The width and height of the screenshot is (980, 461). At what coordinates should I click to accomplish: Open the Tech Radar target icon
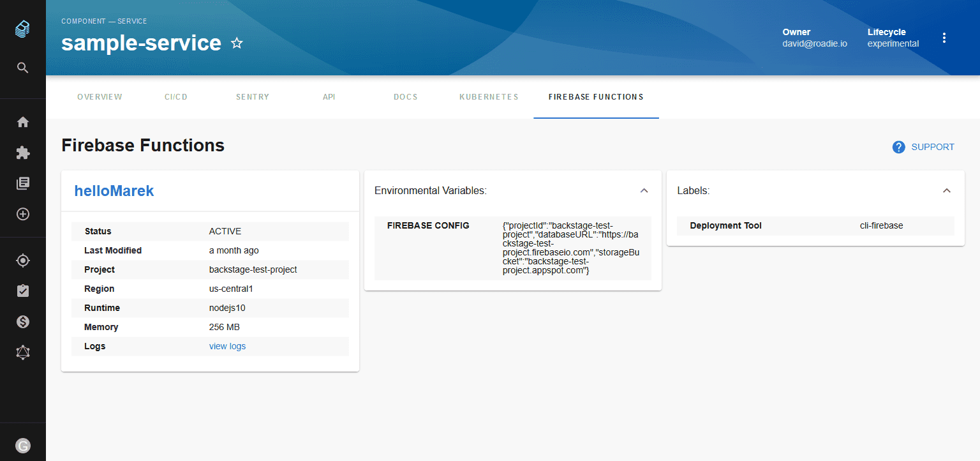(23, 261)
